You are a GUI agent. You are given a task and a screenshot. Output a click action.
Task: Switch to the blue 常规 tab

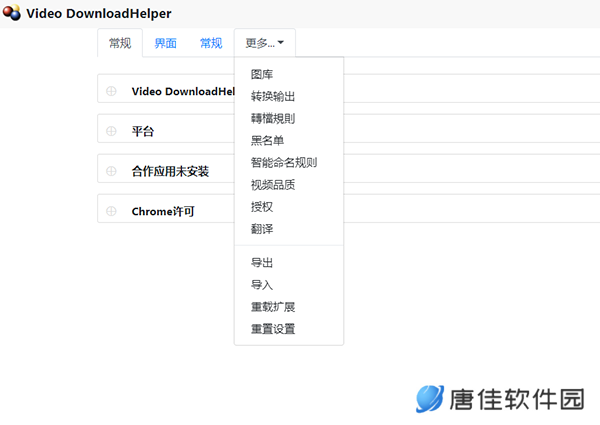[x=211, y=43]
